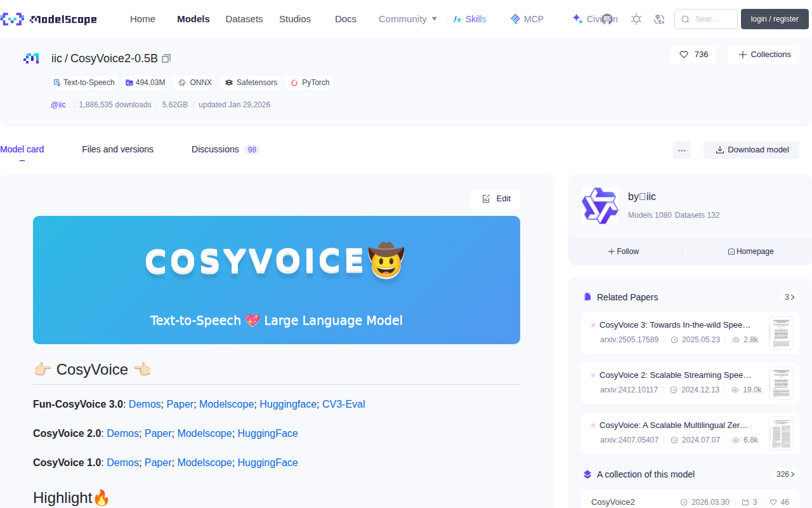Select the 'updated Jan 29,2026' text
This screenshot has width=812, height=508.
click(234, 105)
